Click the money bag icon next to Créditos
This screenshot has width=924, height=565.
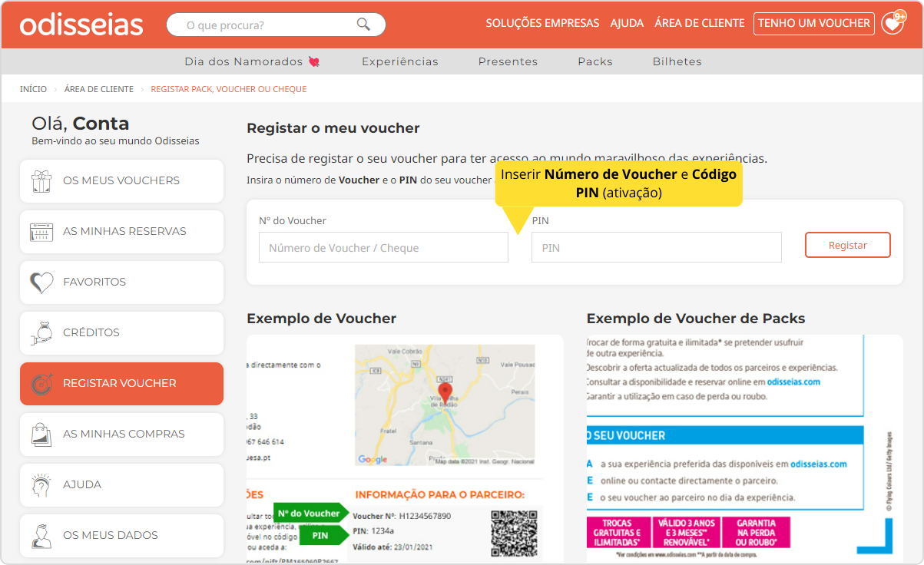pos(41,332)
